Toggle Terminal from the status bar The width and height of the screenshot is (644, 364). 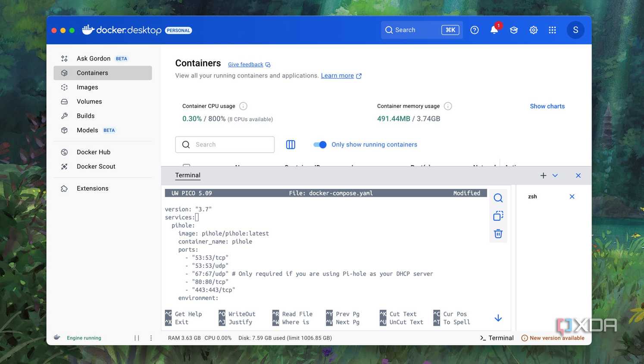click(x=497, y=338)
